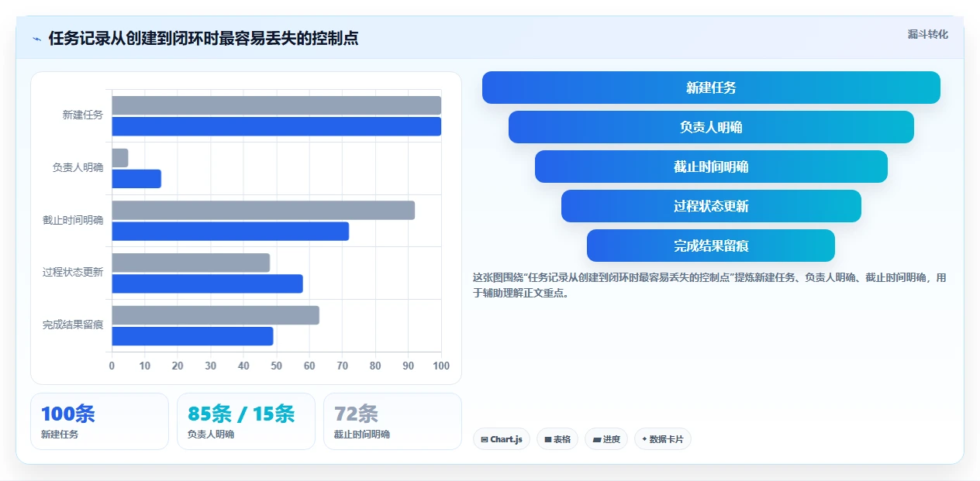Viewport: 980px width, 481px height.
Task: Choose the 进度 tag pill
Action: 606,439
